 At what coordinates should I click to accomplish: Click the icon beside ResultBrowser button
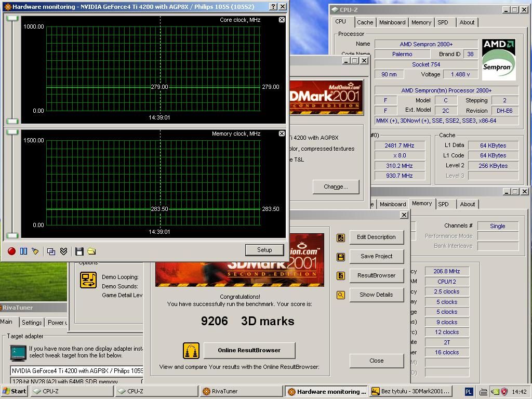point(341,276)
